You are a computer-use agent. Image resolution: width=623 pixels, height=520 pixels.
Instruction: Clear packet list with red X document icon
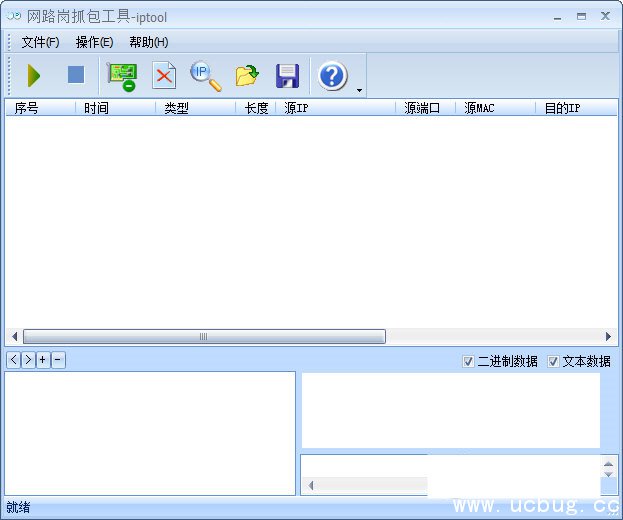(164, 76)
